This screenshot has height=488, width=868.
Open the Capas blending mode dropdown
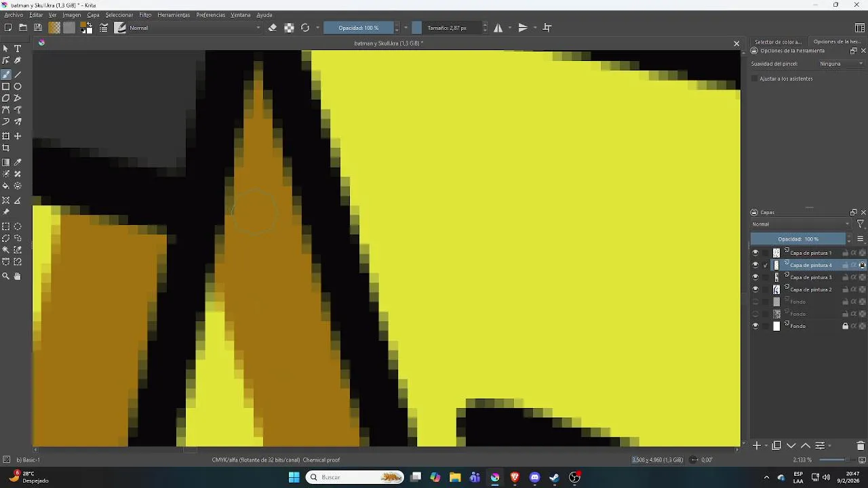(x=800, y=224)
